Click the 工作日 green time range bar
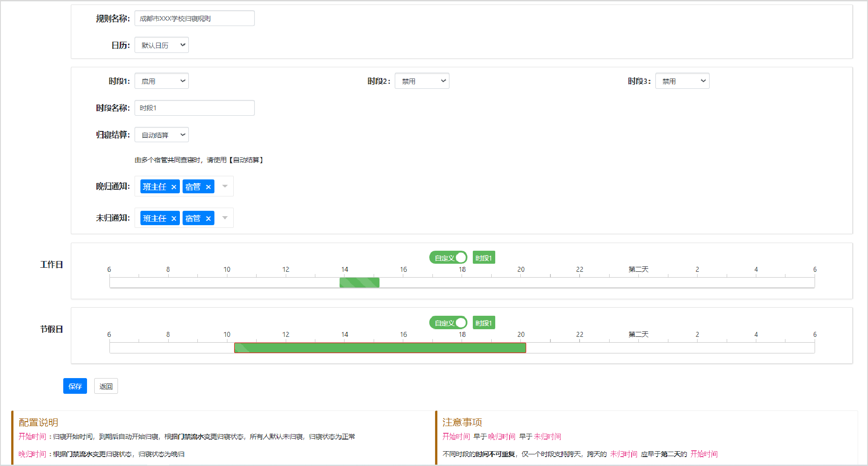Image resolution: width=868 pixels, height=466 pixels. tap(359, 283)
